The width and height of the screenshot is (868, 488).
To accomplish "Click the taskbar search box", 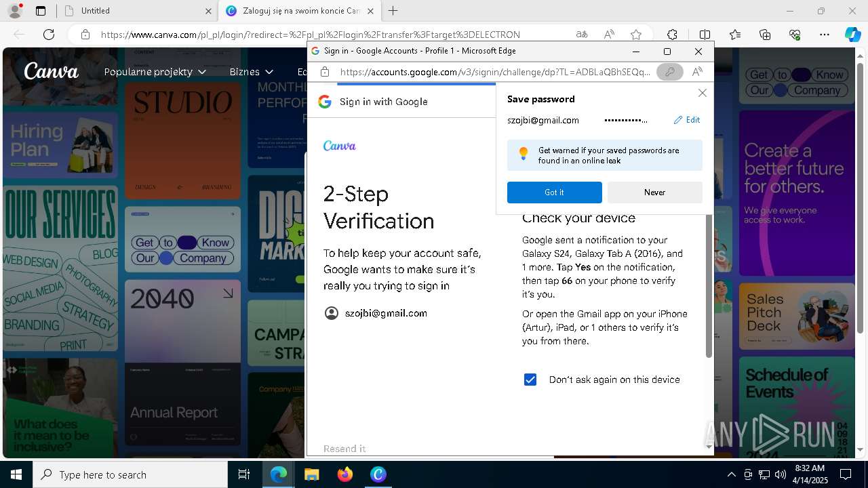I will [x=130, y=474].
